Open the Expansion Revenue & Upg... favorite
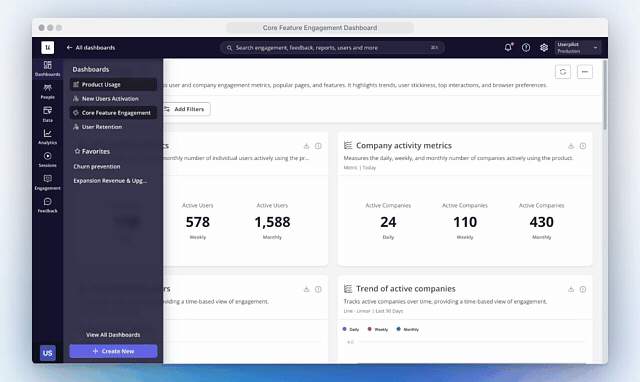This screenshot has height=382, width=640. [x=110, y=180]
